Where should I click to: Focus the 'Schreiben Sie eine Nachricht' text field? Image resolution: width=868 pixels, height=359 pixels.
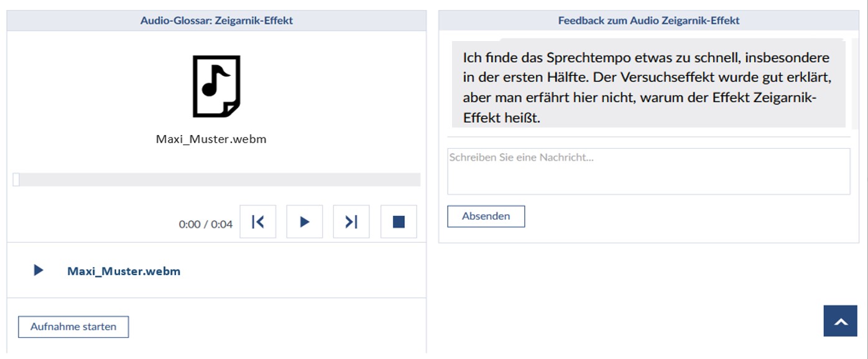648,172
